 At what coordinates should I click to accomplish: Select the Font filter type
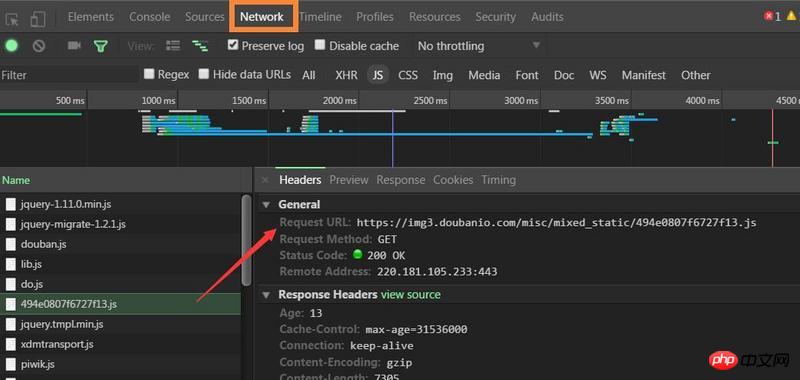point(527,75)
